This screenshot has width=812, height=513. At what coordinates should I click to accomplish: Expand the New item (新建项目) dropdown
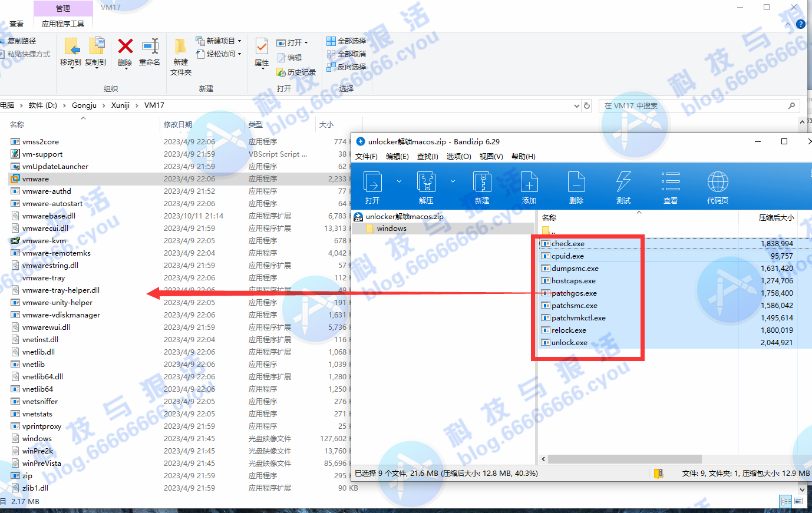(239, 41)
